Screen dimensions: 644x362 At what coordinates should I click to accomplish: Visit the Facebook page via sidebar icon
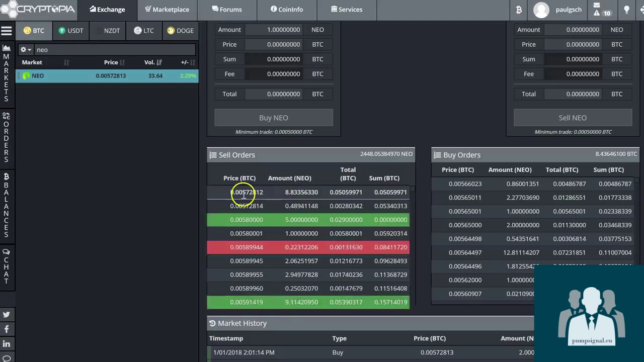click(6, 329)
